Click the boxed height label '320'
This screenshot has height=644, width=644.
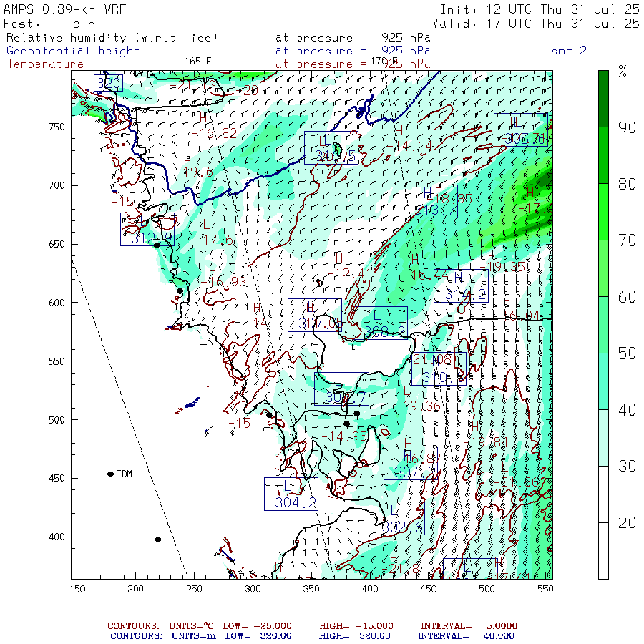(x=108, y=84)
